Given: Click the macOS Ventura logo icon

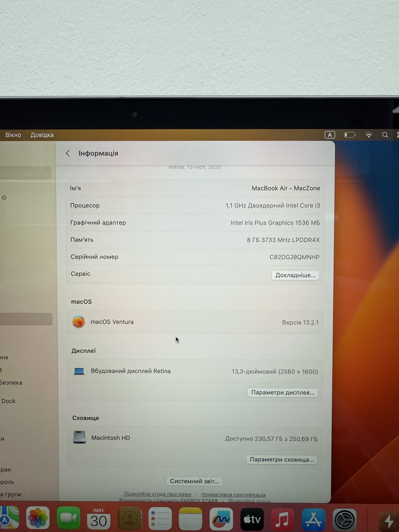Looking at the screenshot, I should coord(79,321).
